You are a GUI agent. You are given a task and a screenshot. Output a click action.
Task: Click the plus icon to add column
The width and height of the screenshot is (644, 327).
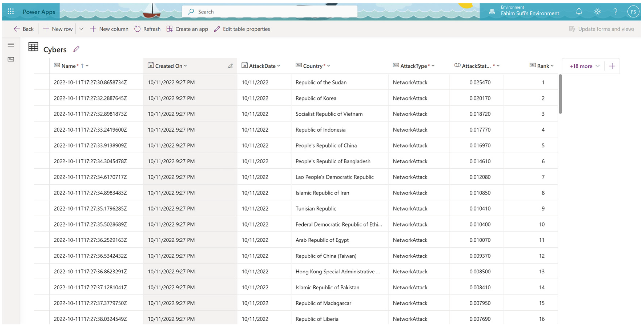pyautogui.click(x=612, y=66)
